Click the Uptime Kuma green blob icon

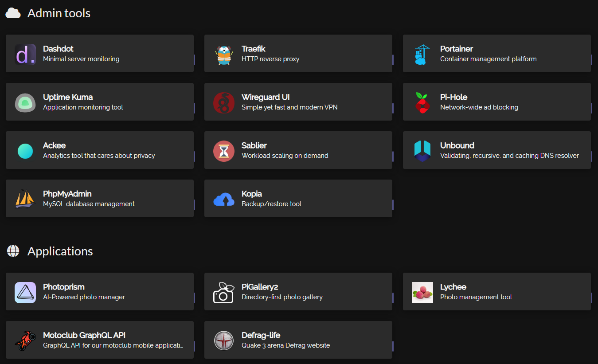point(25,103)
